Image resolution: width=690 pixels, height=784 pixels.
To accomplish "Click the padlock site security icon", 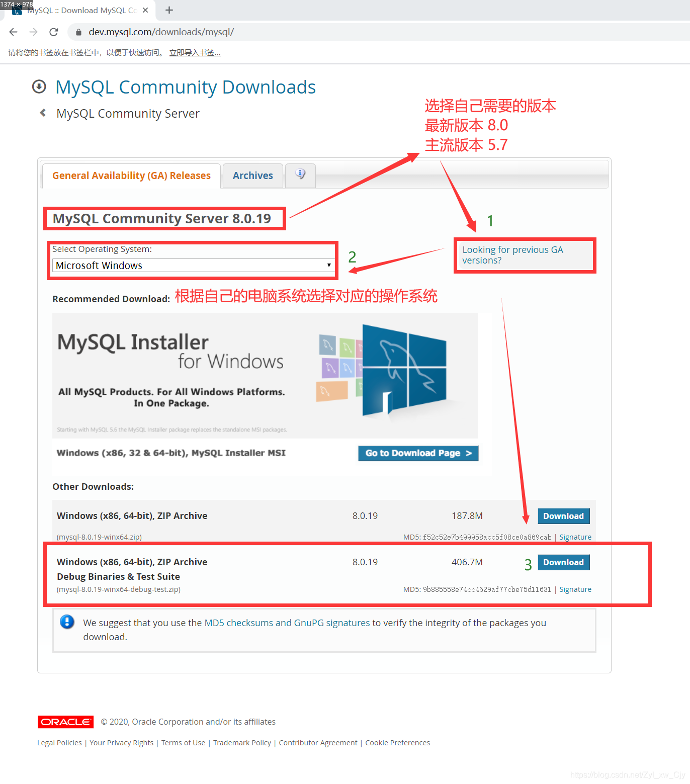I will click(x=78, y=32).
